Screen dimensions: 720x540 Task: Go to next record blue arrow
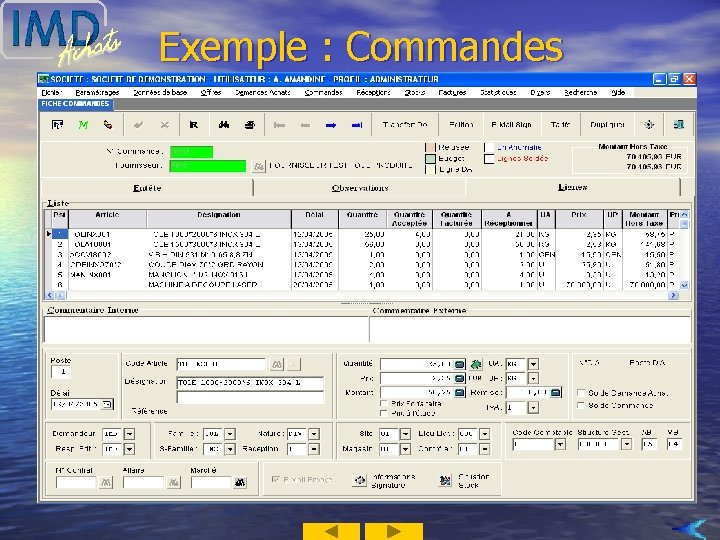point(331,125)
